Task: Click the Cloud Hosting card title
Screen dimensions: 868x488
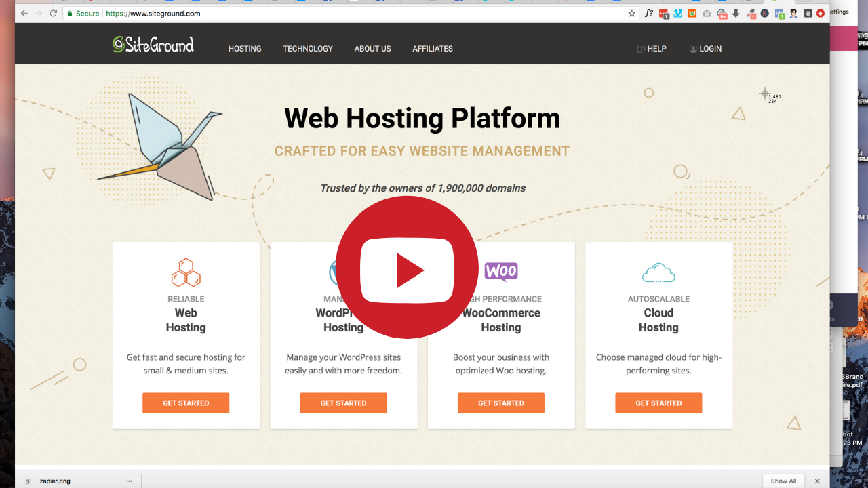Action: [x=658, y=320]
